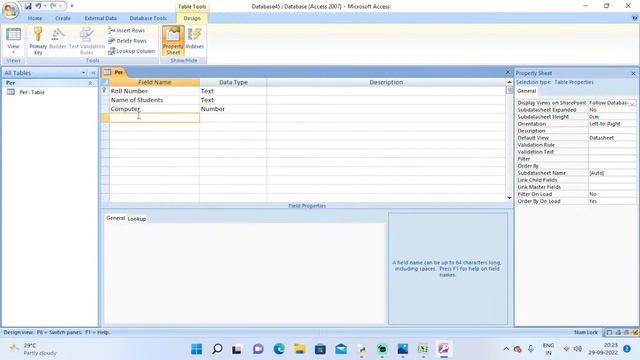Undo using quick access toolbar arrow
640x360 pixels.
point(38,6)
